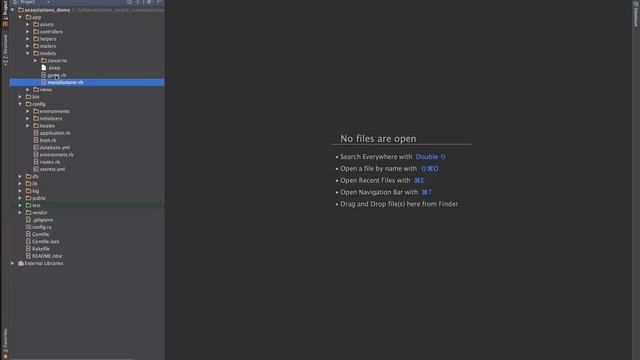Click the lib folder icon
This screenshot has width=640, height=360.
coord(29,184)
